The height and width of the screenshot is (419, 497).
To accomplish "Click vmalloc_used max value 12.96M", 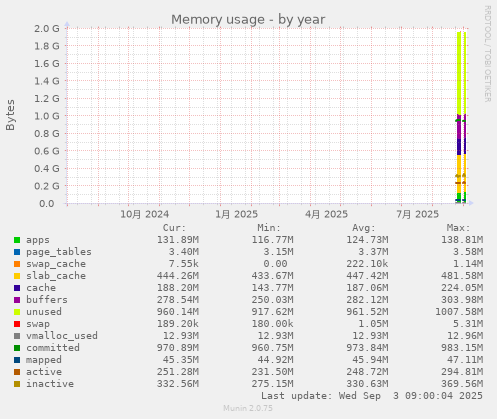I will pos(465,336).
